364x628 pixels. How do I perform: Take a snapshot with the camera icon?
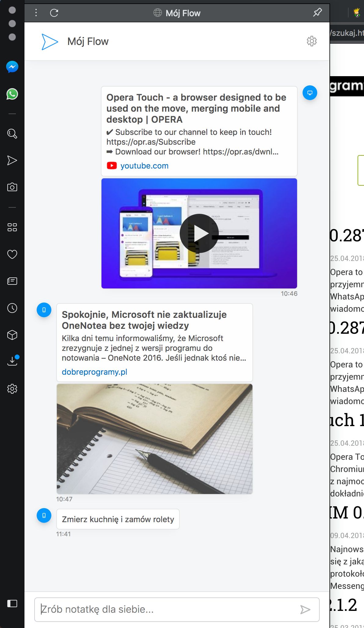(12, 187)
